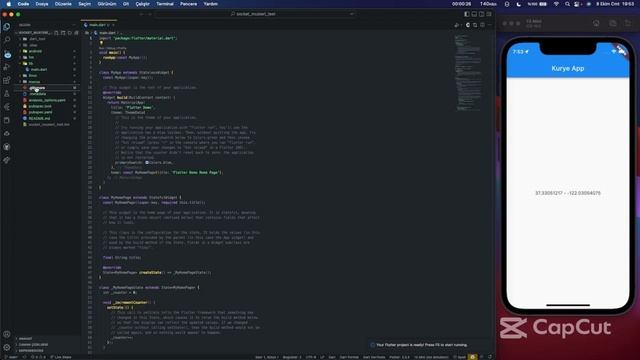The image size is (640, 360).
Task: Open the Çalıştır menu
Action: click(142, 4)
